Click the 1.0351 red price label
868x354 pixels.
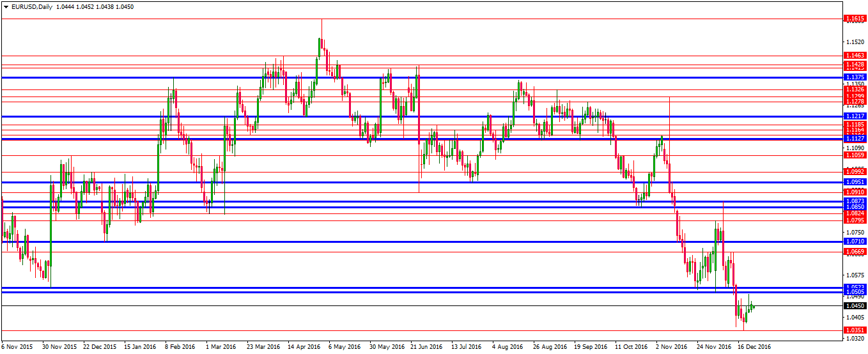pos(855,330)
